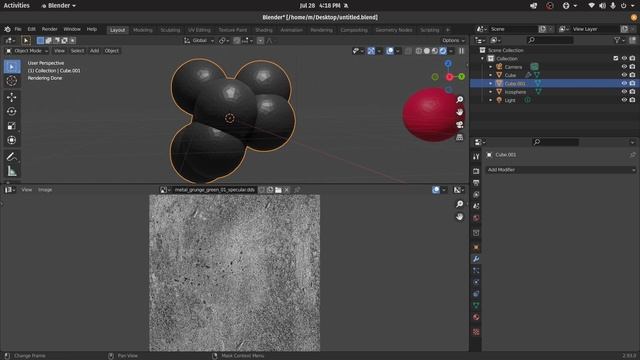Toggle Collection exclude checkbox in outliner
Viewport: 640px width, 360px height.
pos(616,58)
